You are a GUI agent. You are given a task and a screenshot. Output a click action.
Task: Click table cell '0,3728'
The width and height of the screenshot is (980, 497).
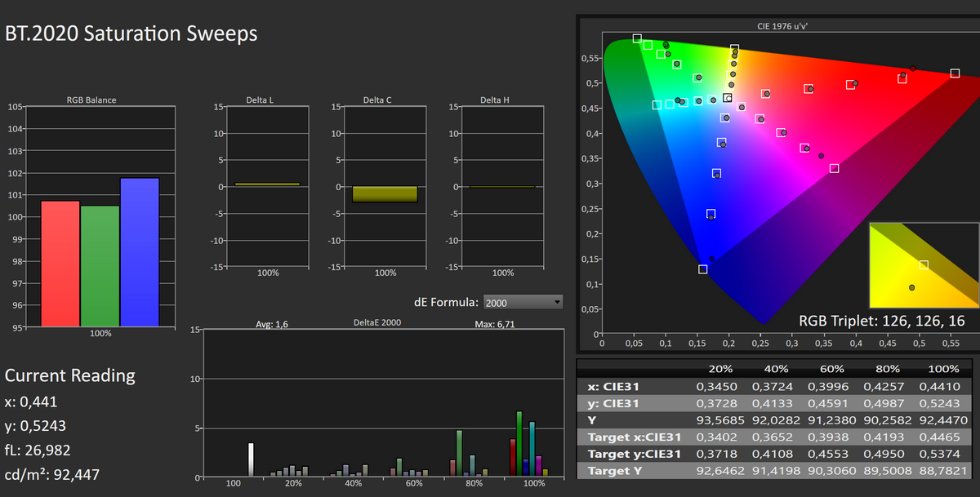pos(715,403)
